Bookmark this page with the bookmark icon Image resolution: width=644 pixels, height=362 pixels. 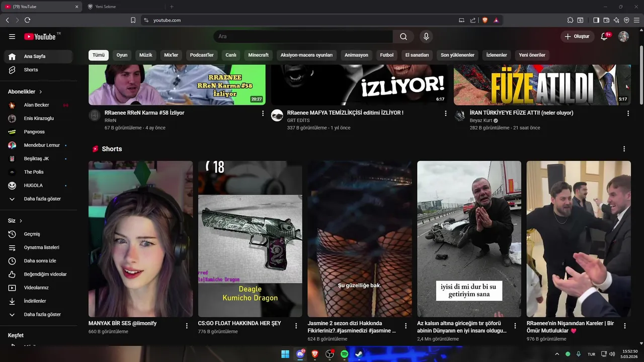click(133, 20)
